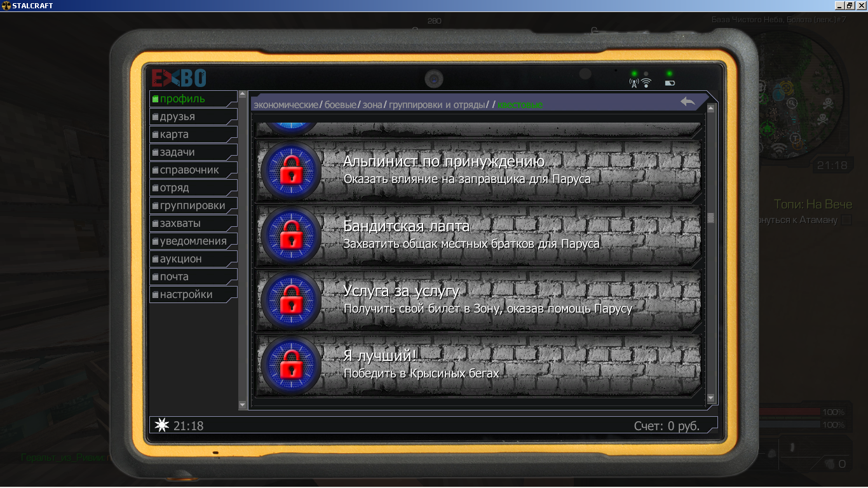The image size is (868, 488).
Task: Select achievement title Бандитская лапта
Action: pyautogui.click(x=406, y=226)
